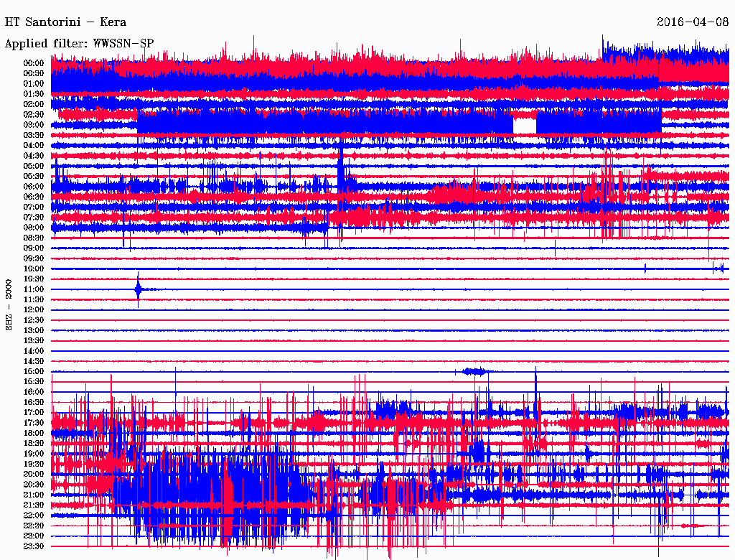
Task: Click the 14:30 time label
Action: pos(34,361)
